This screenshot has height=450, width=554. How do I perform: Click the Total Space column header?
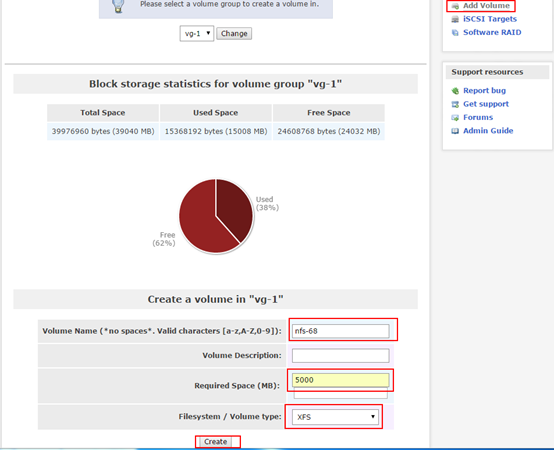pos(103,113)
